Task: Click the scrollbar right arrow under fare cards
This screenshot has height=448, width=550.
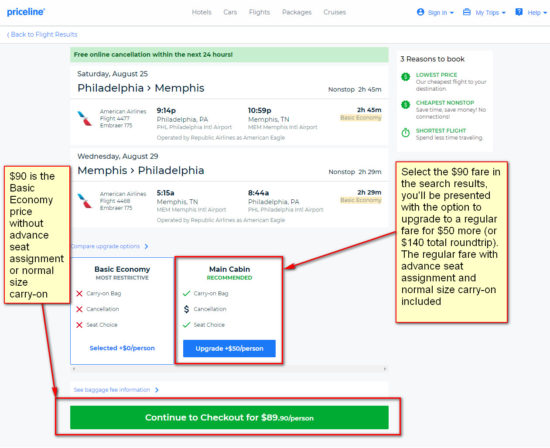Action: click(385, 369)
